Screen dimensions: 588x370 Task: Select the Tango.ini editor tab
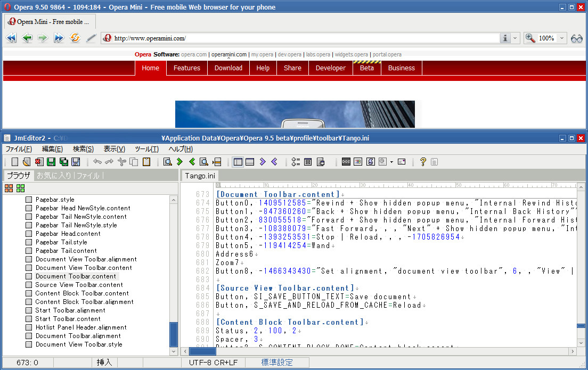[200, 176]
